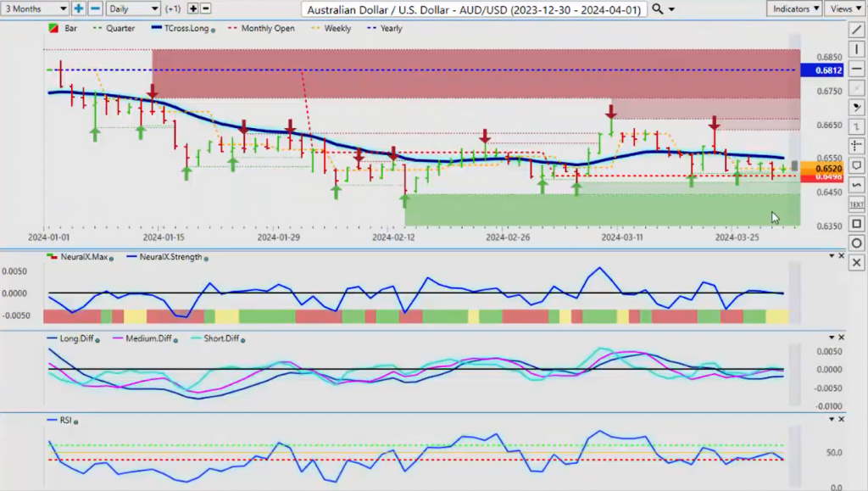Expand the RSI panel options arrow
Image resolution: width=868 pixels, height=491 pixels.
click(x=832, y=420)
